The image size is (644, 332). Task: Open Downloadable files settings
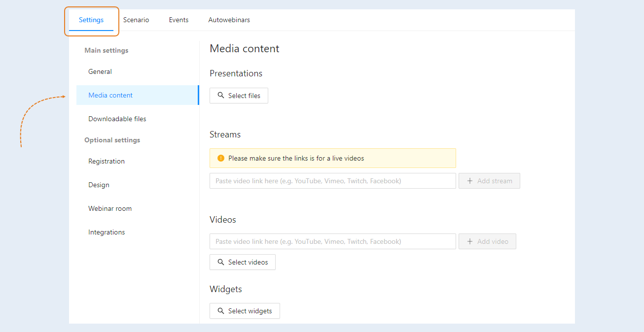pos(137,119)
